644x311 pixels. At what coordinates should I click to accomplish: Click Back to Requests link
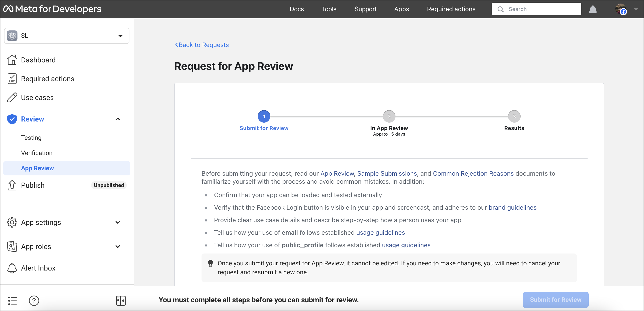click(202, 45)
